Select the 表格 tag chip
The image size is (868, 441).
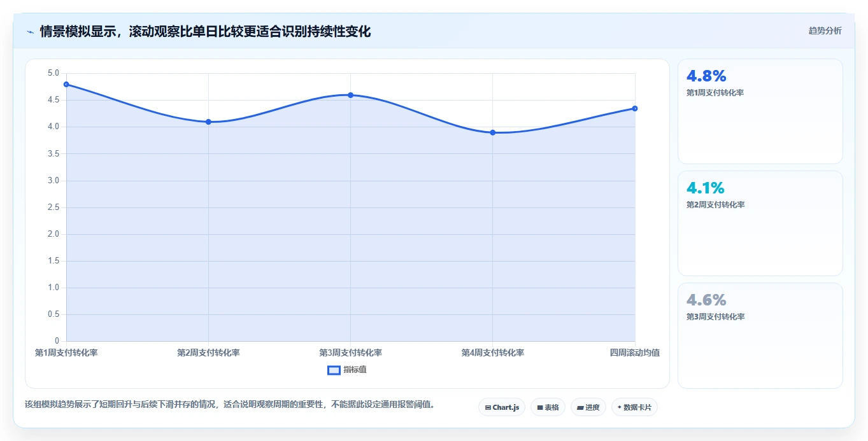548,407
